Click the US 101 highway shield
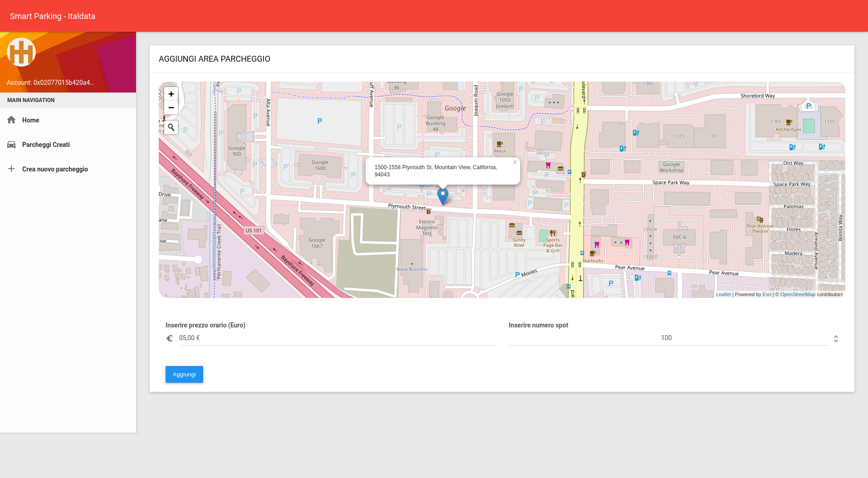The height and width of the screenshot is (478, 868). click(254, 230)
